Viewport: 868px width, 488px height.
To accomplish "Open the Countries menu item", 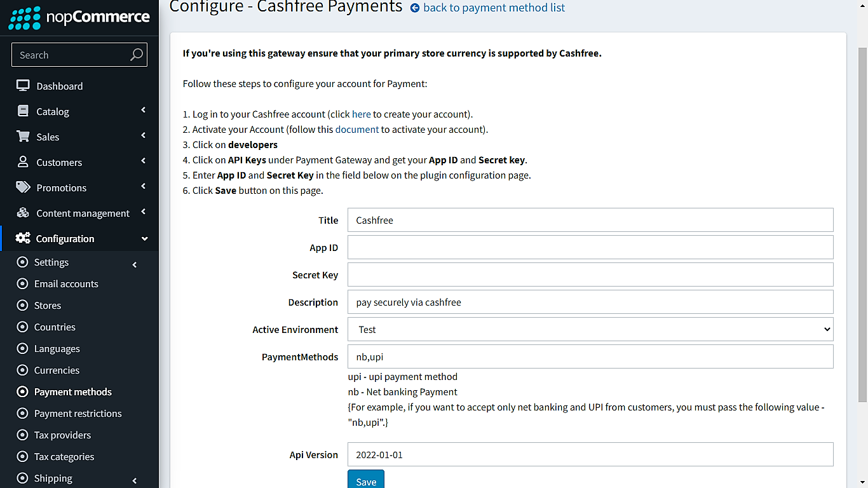I will [x=79, y=327].
